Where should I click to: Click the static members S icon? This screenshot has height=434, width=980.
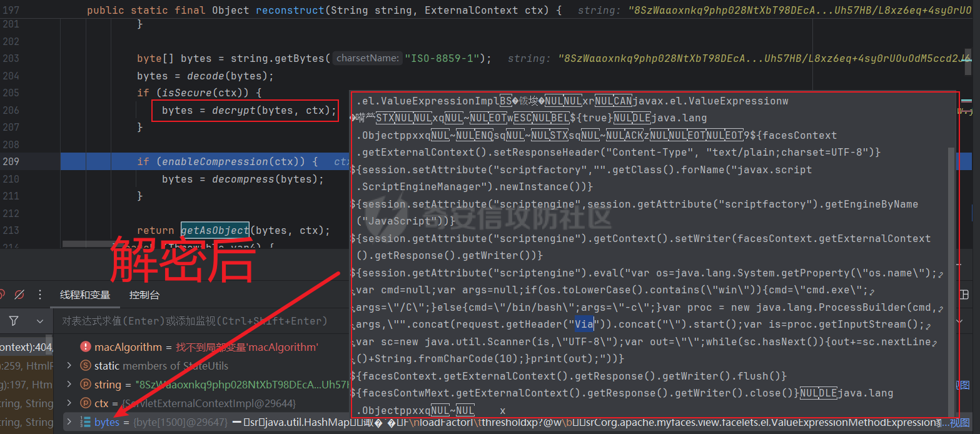pos(85,366)
